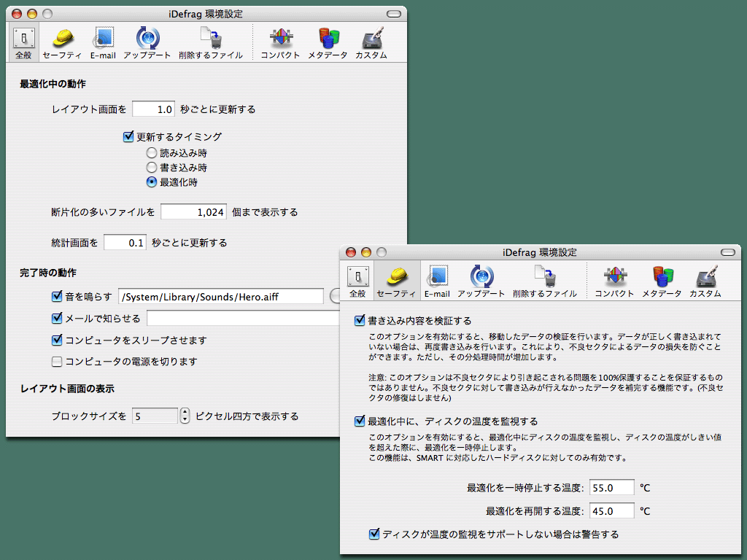747x560 pixels.
Task: Click toolbar toggle pill in back window title bar
Action: click(393, 14)
